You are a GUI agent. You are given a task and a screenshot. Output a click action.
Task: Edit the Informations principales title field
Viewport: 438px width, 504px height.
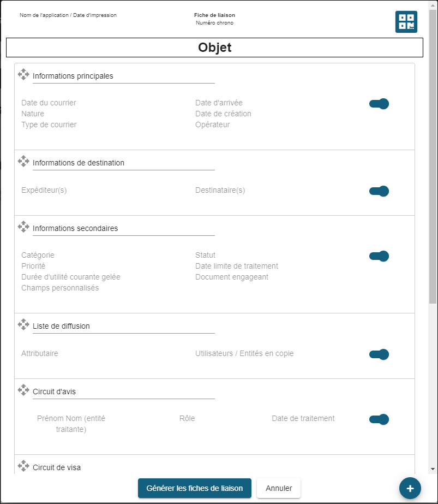123,76
